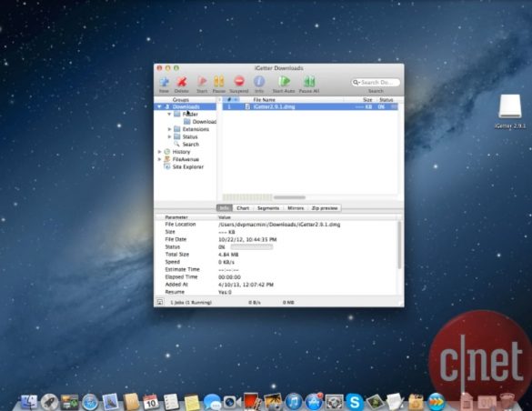The width and height of the screenshot is (532, 411).
Task: Click the File Location path value
Action: tap(279, 225)
